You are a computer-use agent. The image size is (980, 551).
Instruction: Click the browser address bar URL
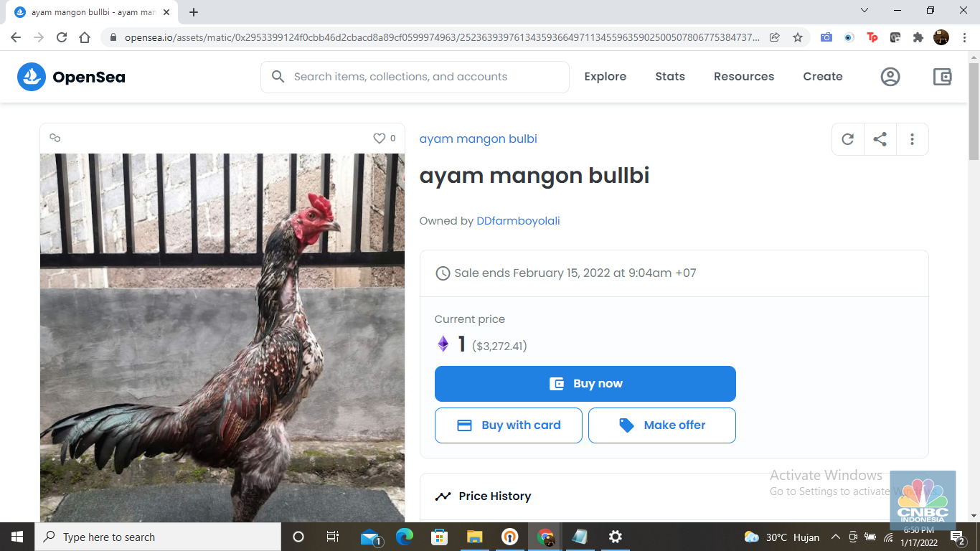pos(443,37)
